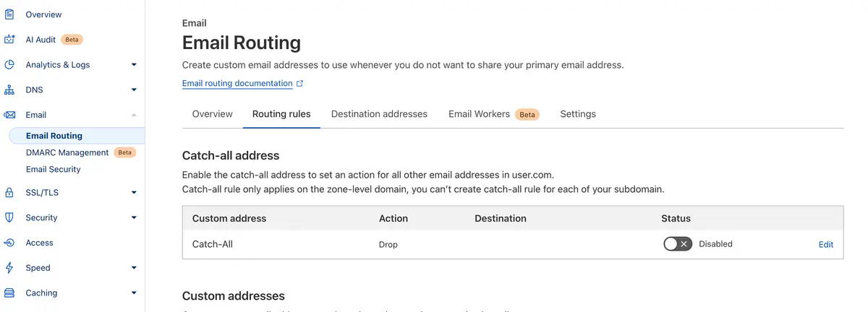The height and width of the screenshot is (312, 868).
Task: Click the Security shield icon
Action: click(9, 217)
